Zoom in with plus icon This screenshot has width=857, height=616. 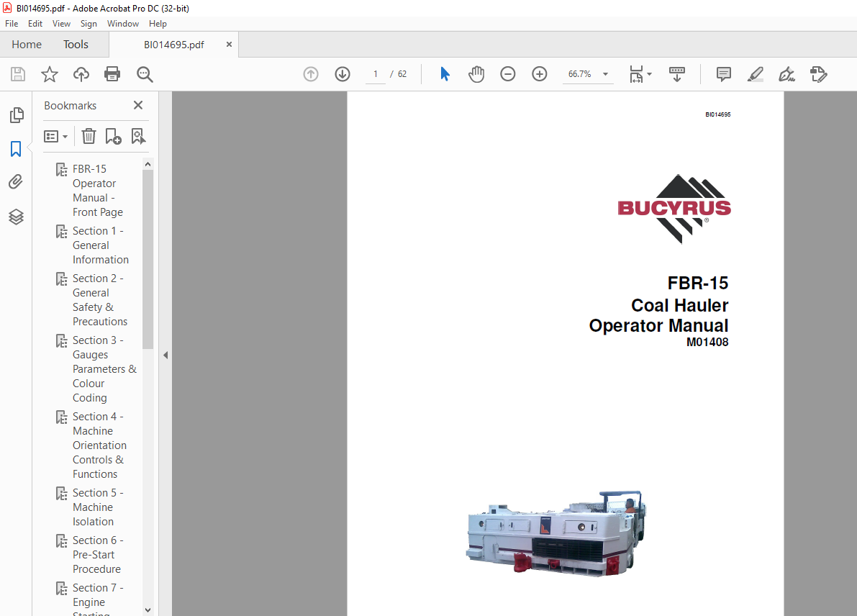540,74
